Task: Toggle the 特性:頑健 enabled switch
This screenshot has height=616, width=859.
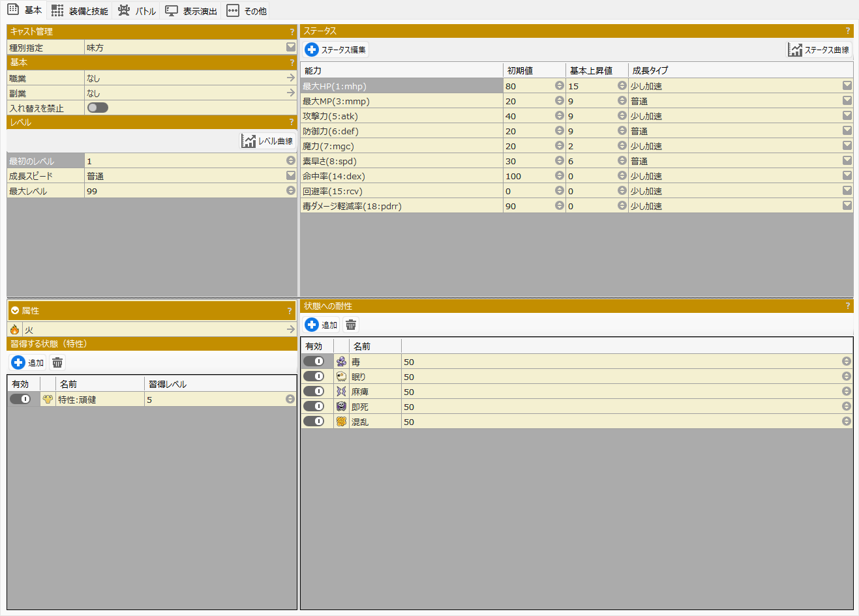Action: click(x=20, y=399)
